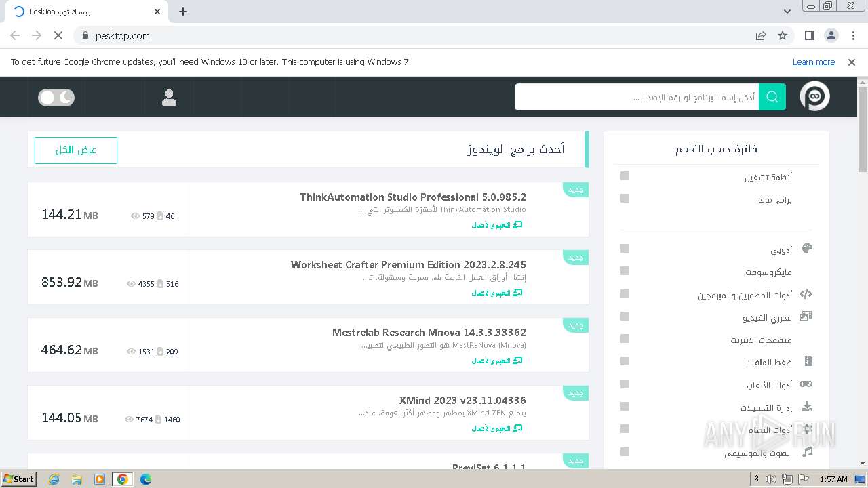Select the PeskTop browser tab
This screenshot has width=868, height=488.
pos(86,12)
